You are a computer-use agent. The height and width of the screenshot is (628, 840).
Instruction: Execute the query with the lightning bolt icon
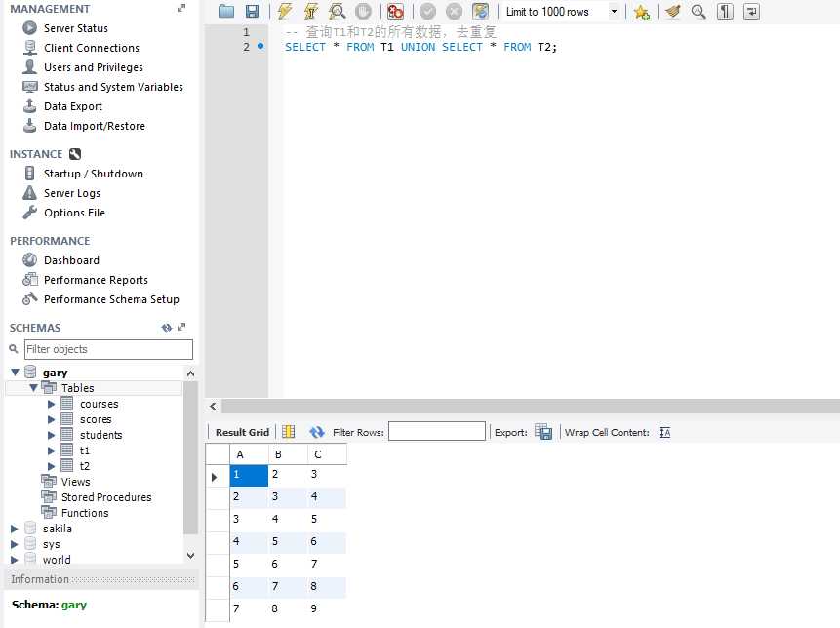click(285, 12)
